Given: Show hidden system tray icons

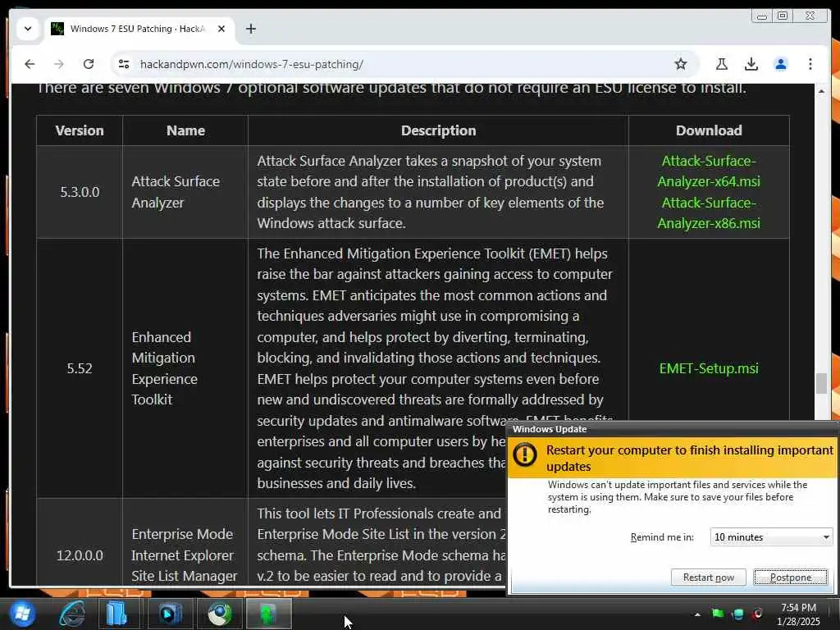Looking at the screenshot, I should (697, 614).
